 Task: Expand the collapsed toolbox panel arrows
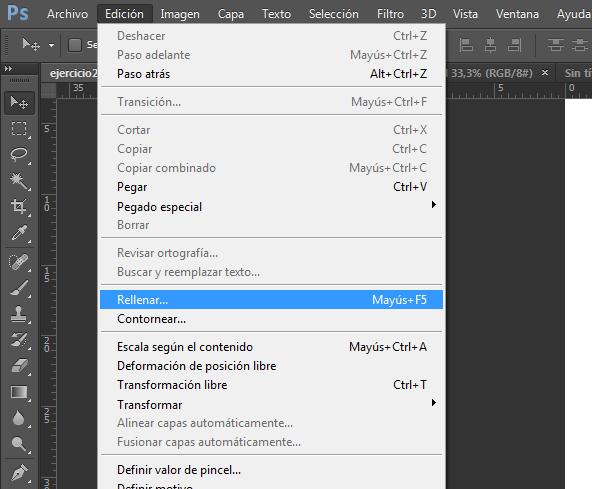(x=8, y=69)
